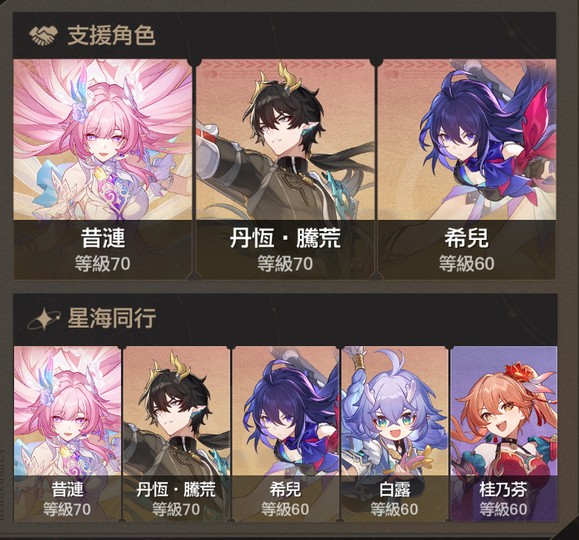
Task: Open 希兒 card in 星海同行 row
Action: 285,434
